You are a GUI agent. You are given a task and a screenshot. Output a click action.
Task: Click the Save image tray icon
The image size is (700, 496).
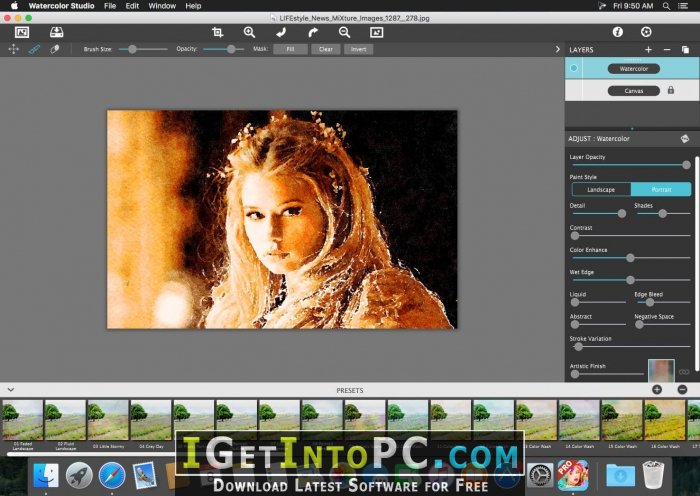tap(56, 32)
